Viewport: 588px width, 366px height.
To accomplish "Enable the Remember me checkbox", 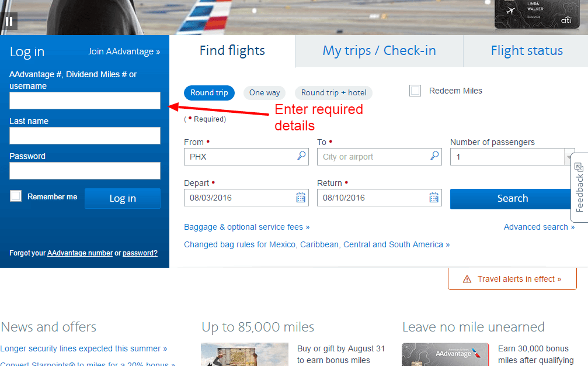I will tap(16, 196).
